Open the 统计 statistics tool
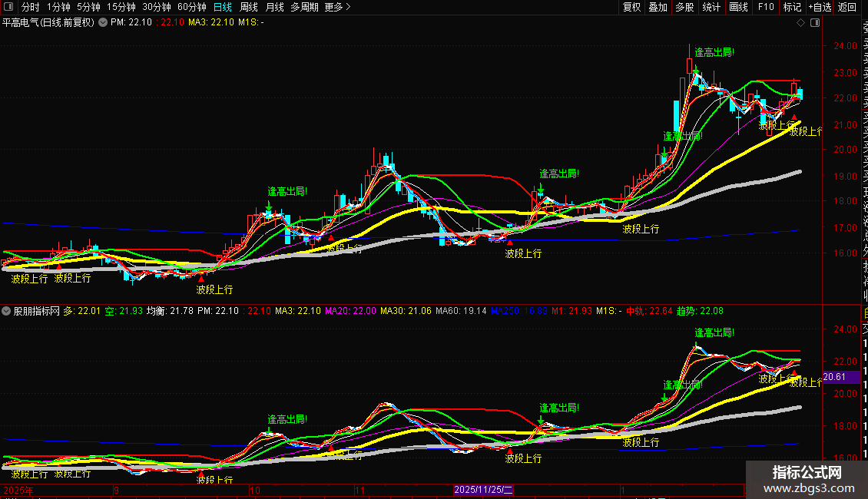This screenshot has width=868, height=499. [711, 7]
